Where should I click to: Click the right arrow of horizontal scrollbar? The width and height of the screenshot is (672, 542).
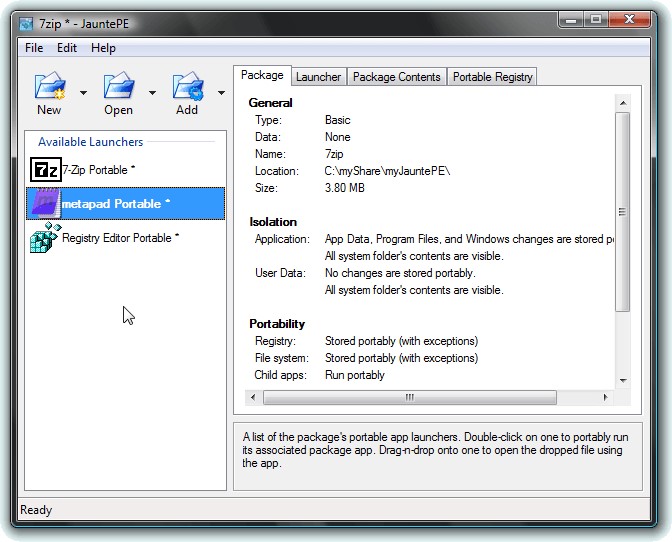coord(606,397)
